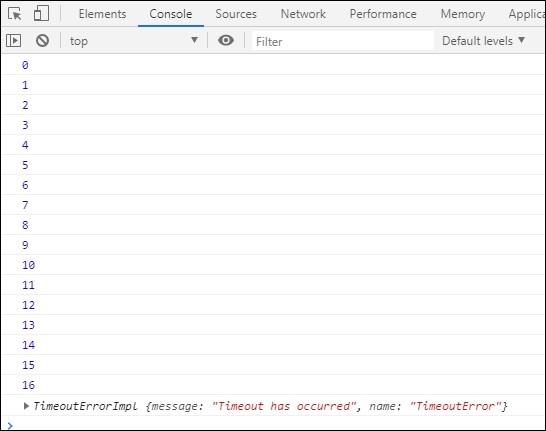The height and width of the screenshot is (431, 546).
Task: Clear the console with the ban icon
Action: pyautogui.click(x=42, y=41)
